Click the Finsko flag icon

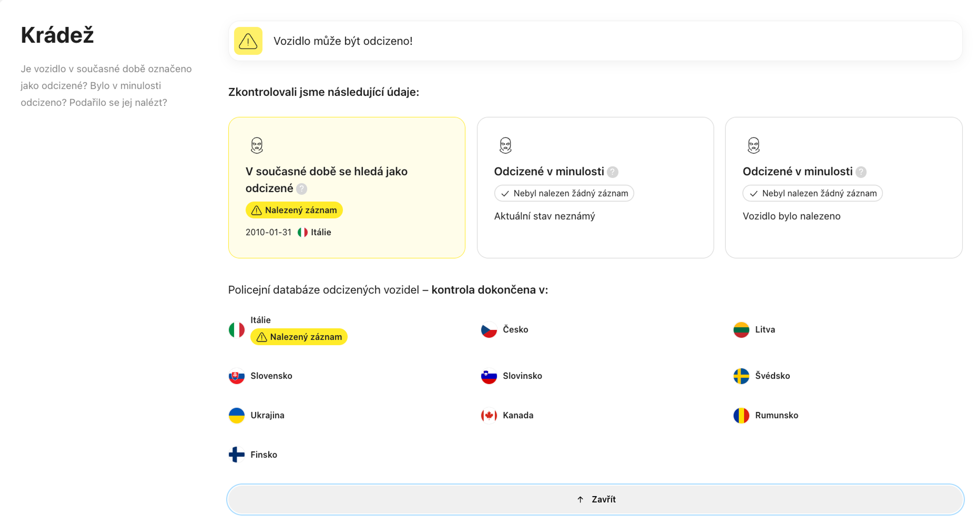coord(237,454)
